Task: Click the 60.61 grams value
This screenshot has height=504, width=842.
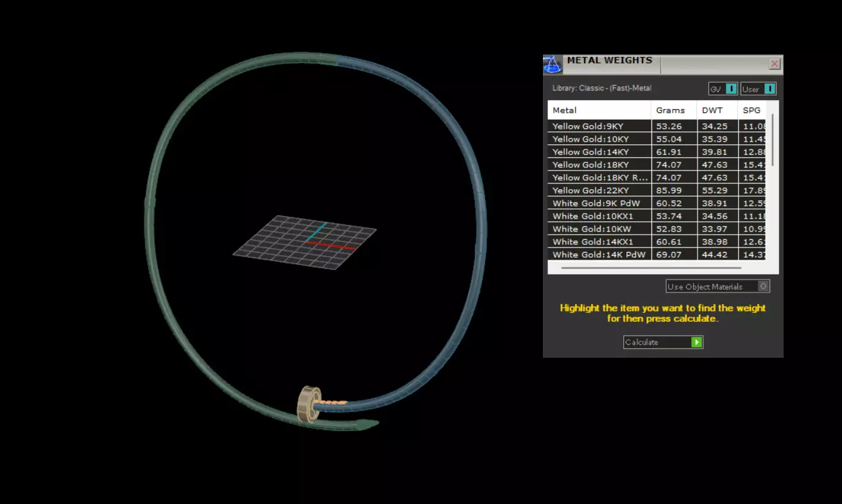Action: (x=669, y=242)
